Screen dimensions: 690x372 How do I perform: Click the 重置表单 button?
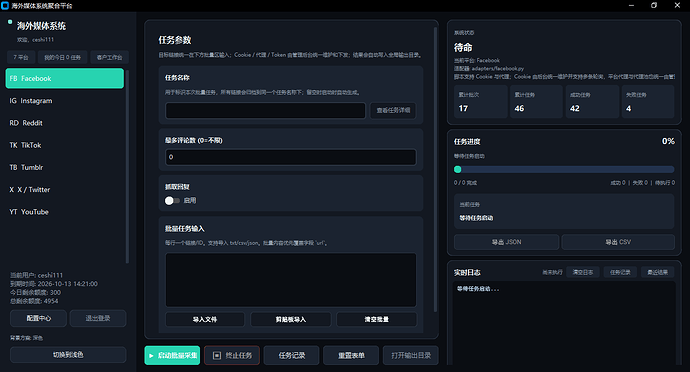(x=351, y=355)
